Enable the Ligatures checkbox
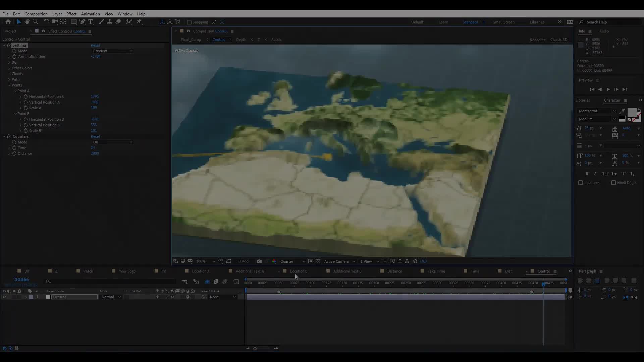644x362 pixels. coord(581,183)
